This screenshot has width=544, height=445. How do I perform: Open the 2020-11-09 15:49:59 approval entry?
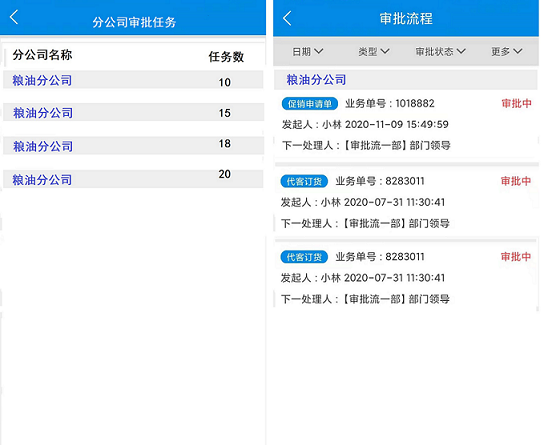pos(406,124)
